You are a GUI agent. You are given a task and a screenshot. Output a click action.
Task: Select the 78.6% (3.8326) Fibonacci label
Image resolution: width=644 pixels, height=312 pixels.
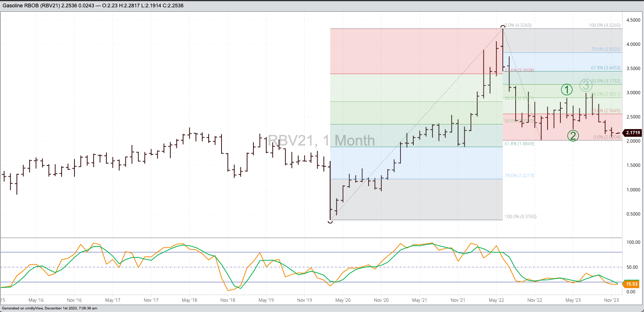click(605, 49)
